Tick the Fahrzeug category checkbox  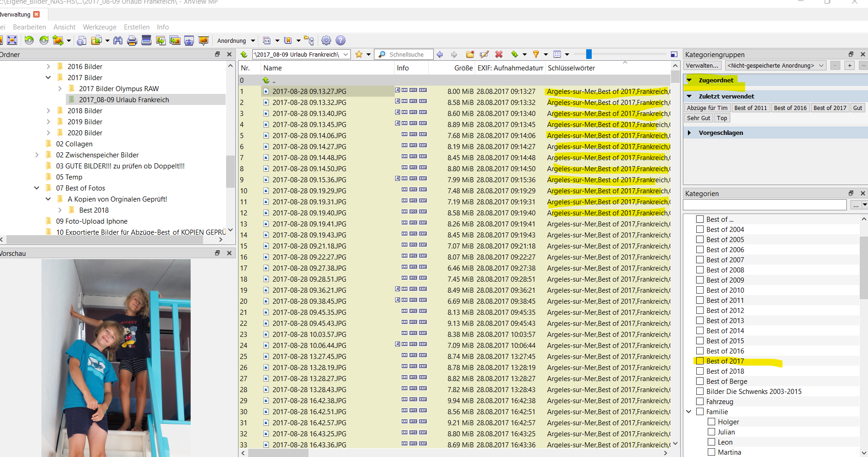click(700, 401)
